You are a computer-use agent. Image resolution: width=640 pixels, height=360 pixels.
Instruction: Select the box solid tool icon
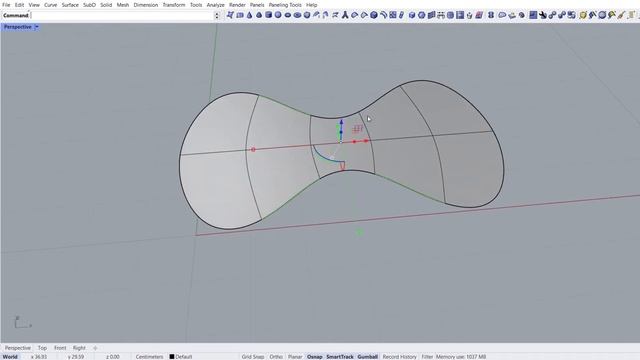(268, 15)
